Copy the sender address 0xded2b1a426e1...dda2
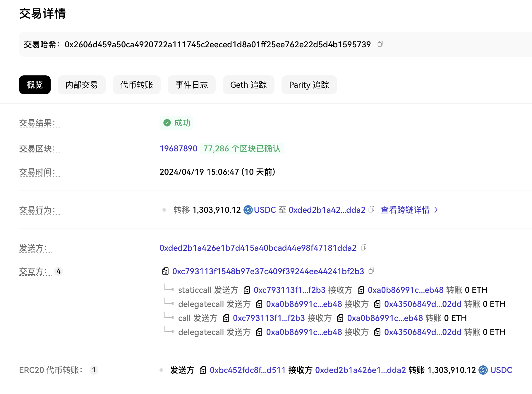532x394 pixels. click(363, 248)
